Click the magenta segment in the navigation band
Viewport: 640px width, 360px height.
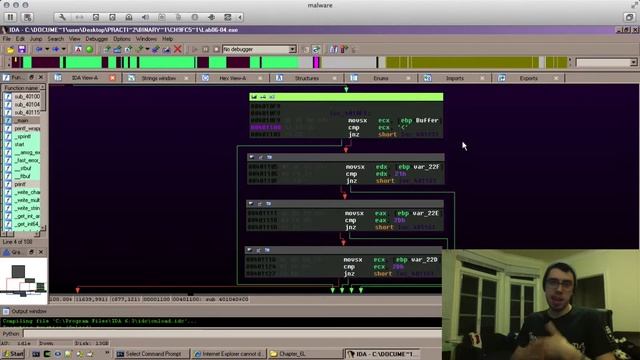pyautogui.click(x=316, y=62)
